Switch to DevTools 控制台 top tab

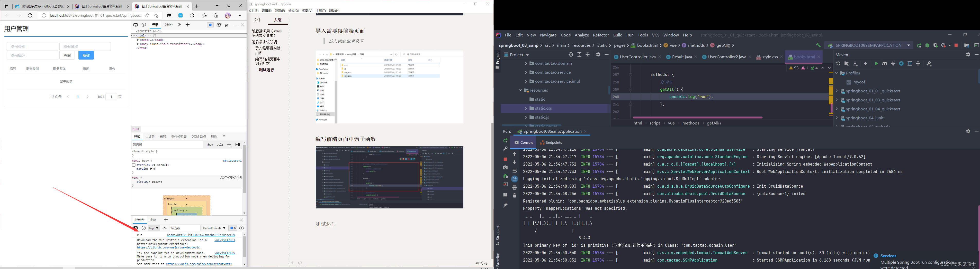168,25
